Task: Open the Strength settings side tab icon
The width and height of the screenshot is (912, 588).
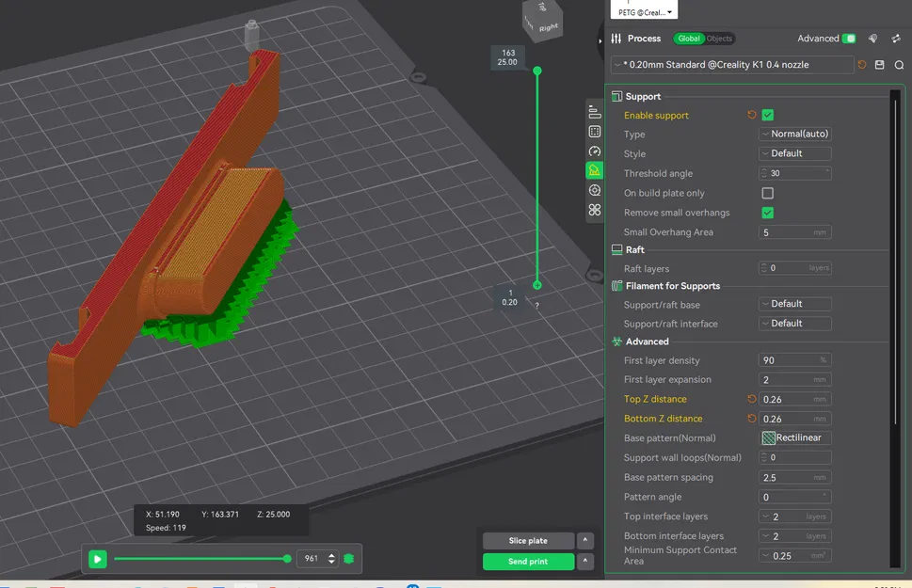Action: coord(595,132)
